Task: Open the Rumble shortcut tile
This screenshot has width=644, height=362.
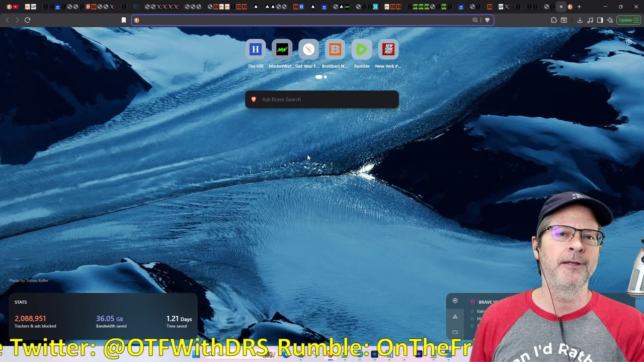Action: click(362, 54)
